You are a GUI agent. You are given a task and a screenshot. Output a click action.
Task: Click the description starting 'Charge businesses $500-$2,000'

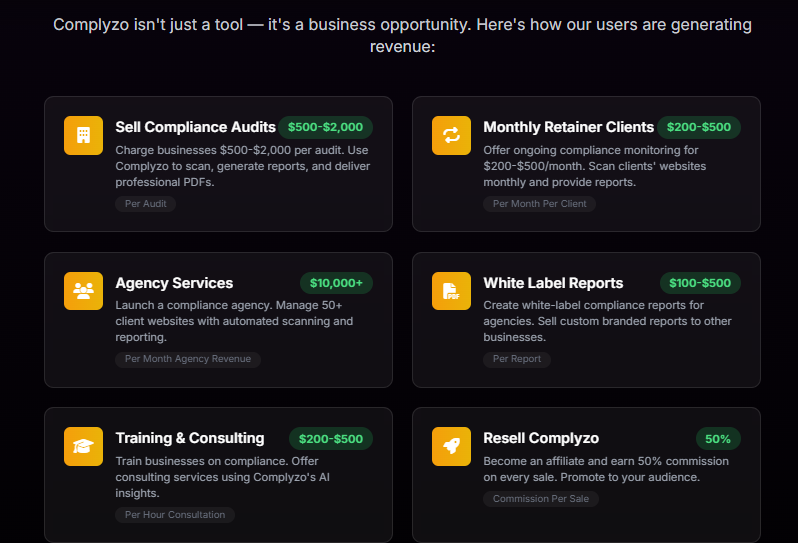[x=243, y=166]
